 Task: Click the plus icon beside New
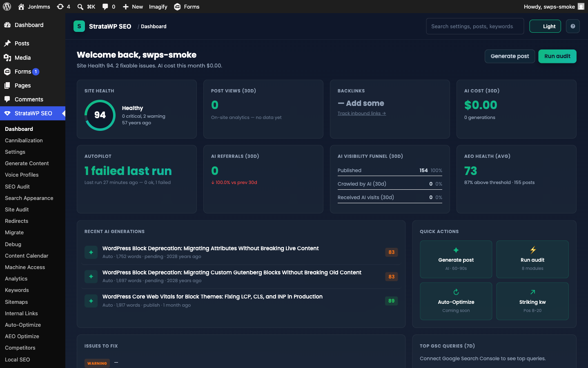[126, 7]
